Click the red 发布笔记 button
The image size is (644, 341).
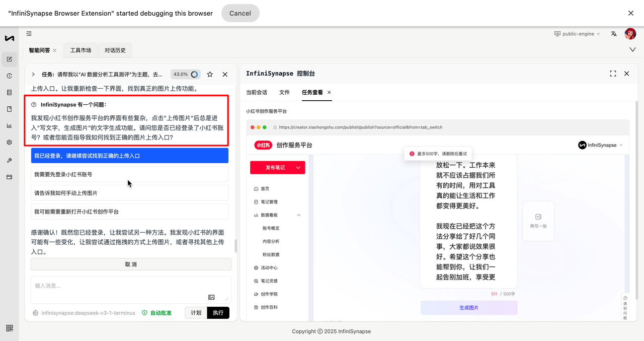click(277, 167)
